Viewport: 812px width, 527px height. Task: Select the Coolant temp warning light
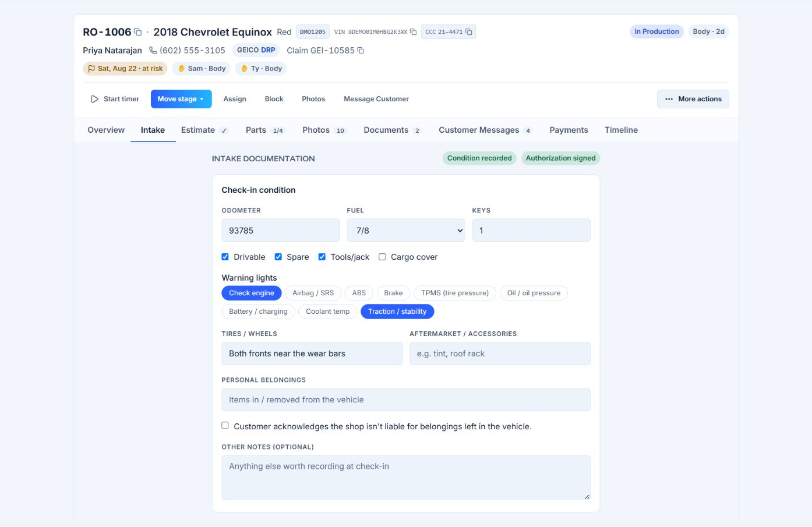[x=328, y=312]
